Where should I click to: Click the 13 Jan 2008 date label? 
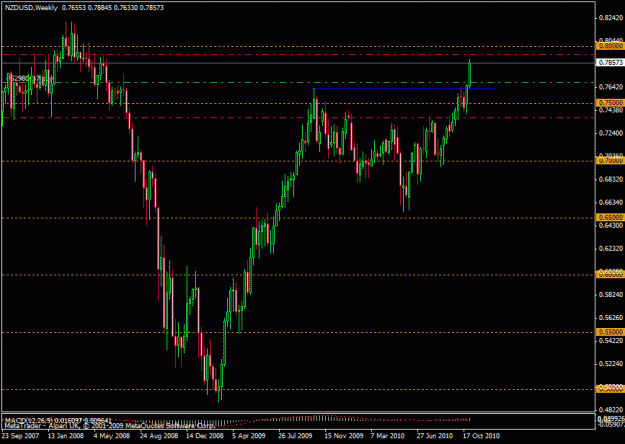tap(66, 436)
